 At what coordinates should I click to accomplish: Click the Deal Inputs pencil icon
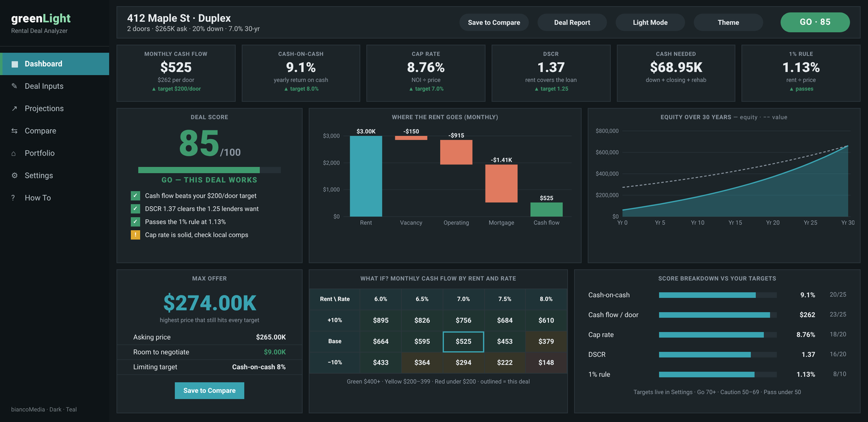click(x=14, y=86)
